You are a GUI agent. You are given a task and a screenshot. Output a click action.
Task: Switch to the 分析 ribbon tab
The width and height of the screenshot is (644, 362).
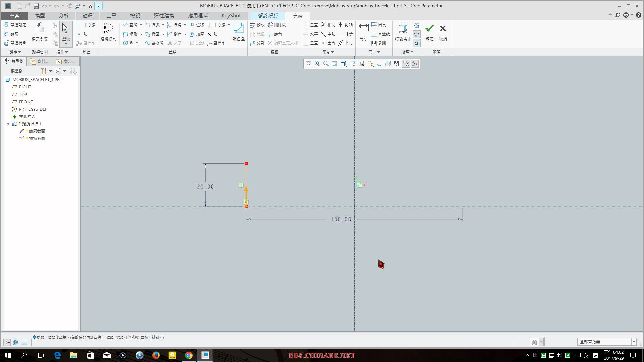64,16
